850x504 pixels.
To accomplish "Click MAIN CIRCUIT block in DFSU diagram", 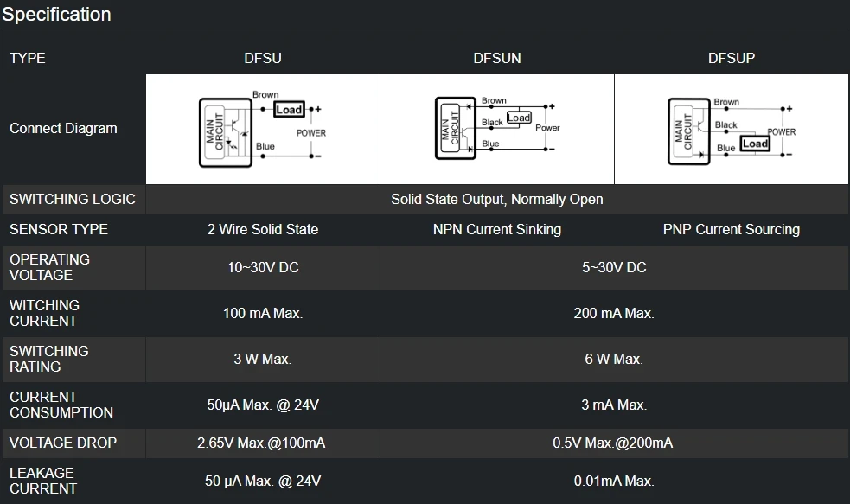I will pos(215,131).
